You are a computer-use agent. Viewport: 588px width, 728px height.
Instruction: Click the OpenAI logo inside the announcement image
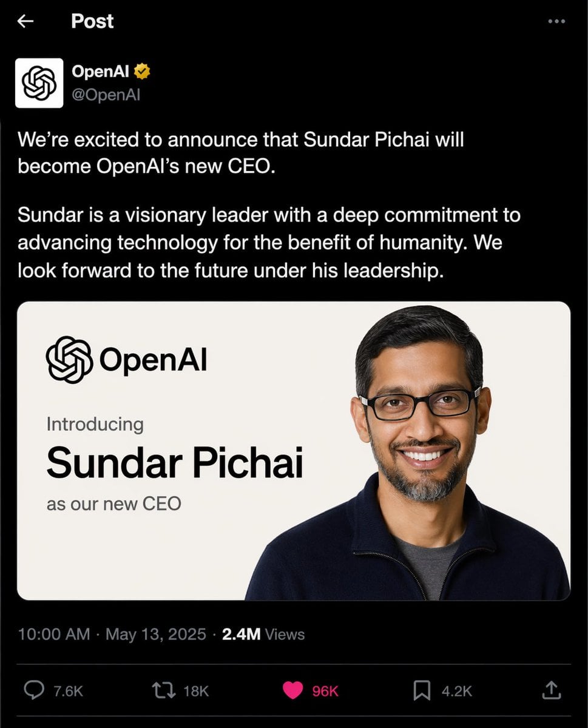(x=69, y=359)
